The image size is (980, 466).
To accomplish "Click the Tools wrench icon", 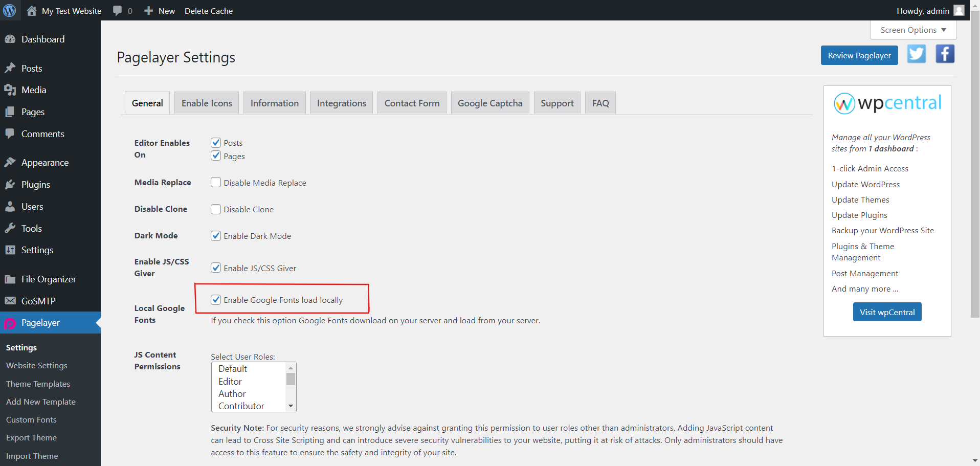I will tap(11, 228).
